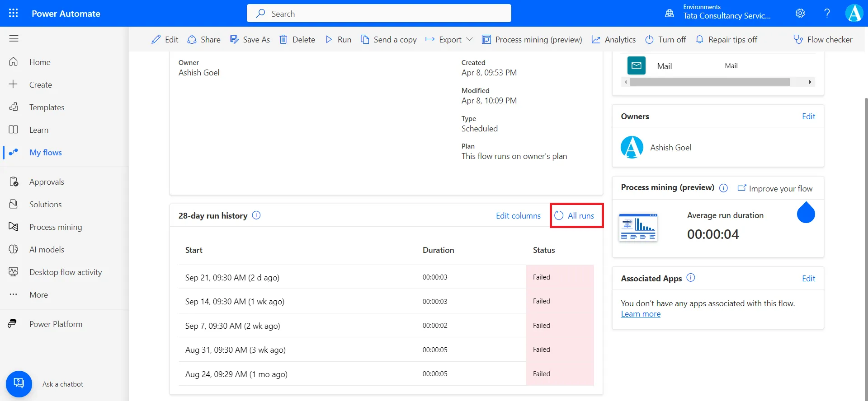Click the Mail connection icon

(x=636, y=65)
